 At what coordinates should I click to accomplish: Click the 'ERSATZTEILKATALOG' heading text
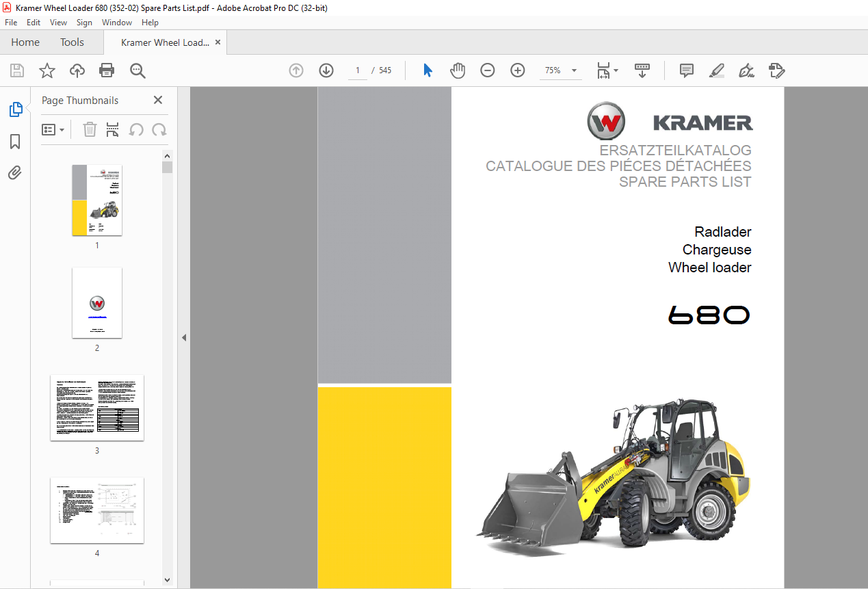pos(675,150)
